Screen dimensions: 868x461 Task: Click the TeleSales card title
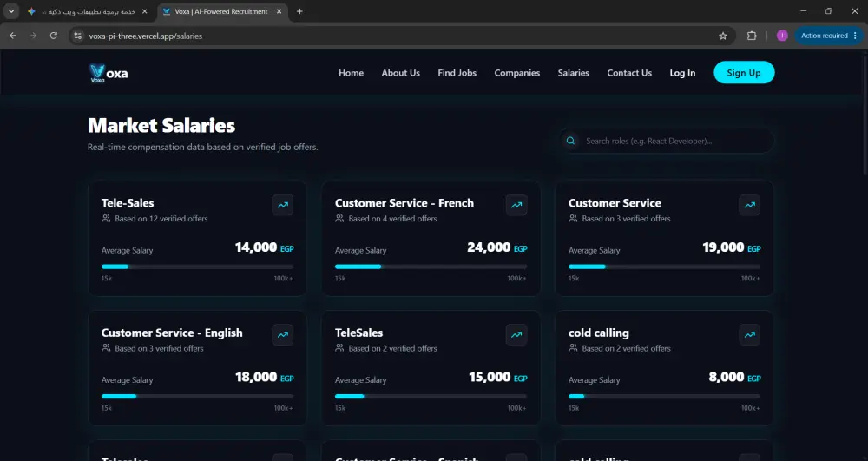(358, 333)
